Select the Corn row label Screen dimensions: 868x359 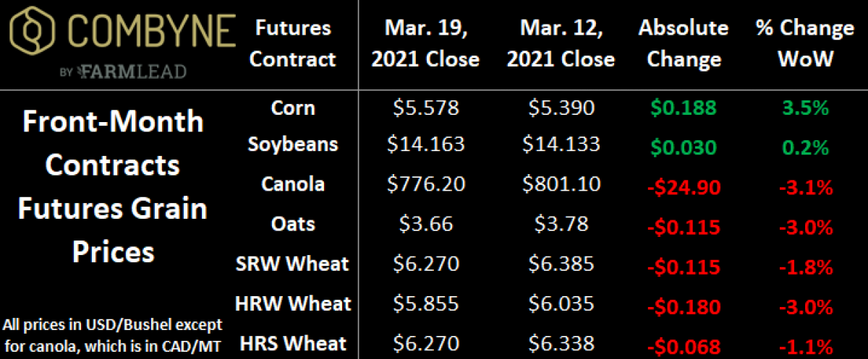pyautogui.click(x=293, y=108)
